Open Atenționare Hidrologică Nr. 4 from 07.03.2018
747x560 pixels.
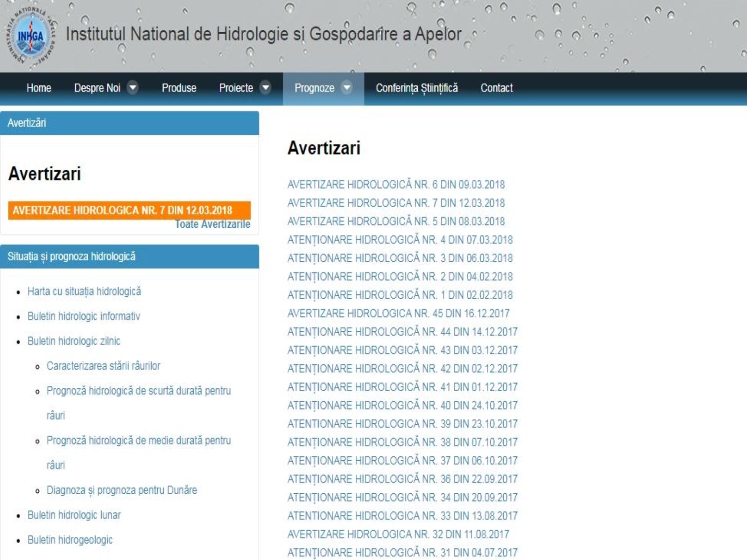pyautogui.click(x=400, y=240)
